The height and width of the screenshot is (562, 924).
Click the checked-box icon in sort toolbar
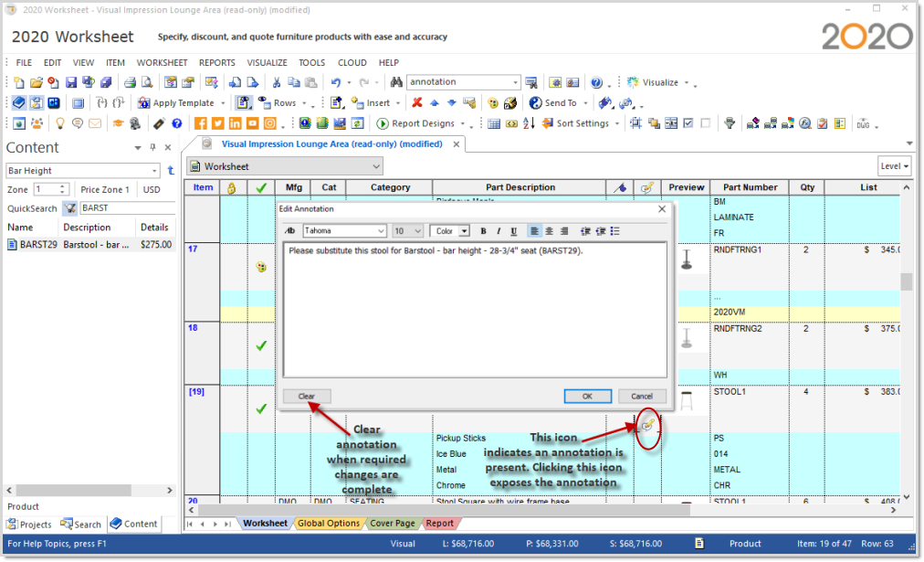(688, 123)
